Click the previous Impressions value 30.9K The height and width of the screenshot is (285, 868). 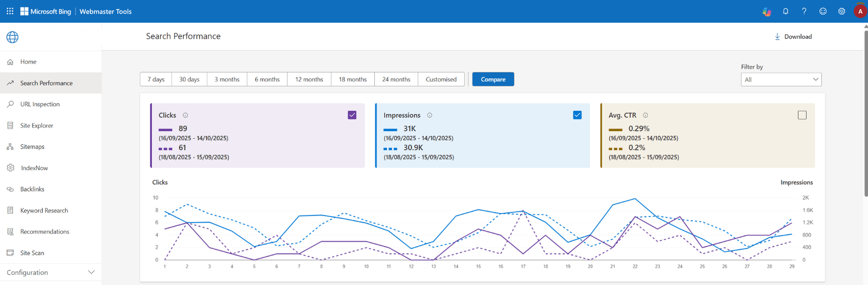[413, 148]
